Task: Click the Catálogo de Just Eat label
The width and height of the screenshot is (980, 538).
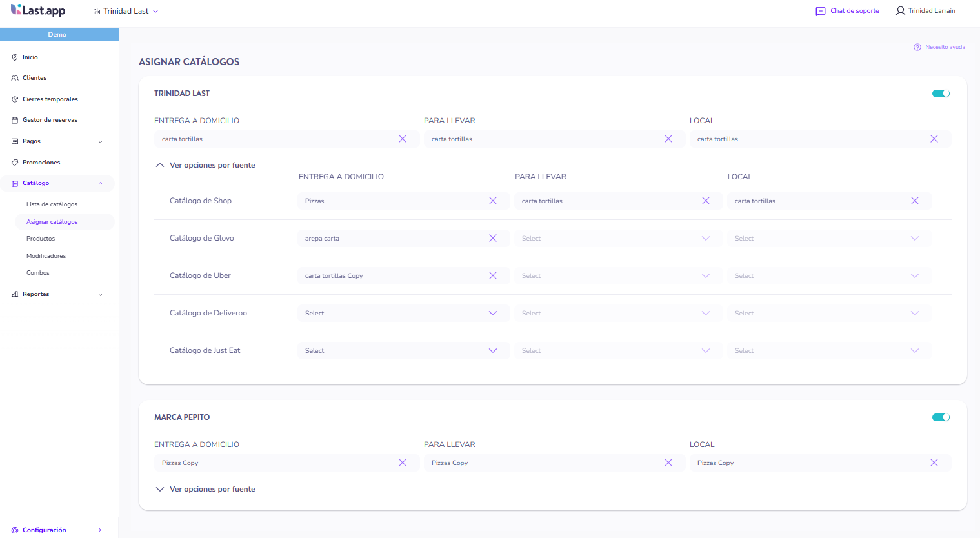Action: 205,350
